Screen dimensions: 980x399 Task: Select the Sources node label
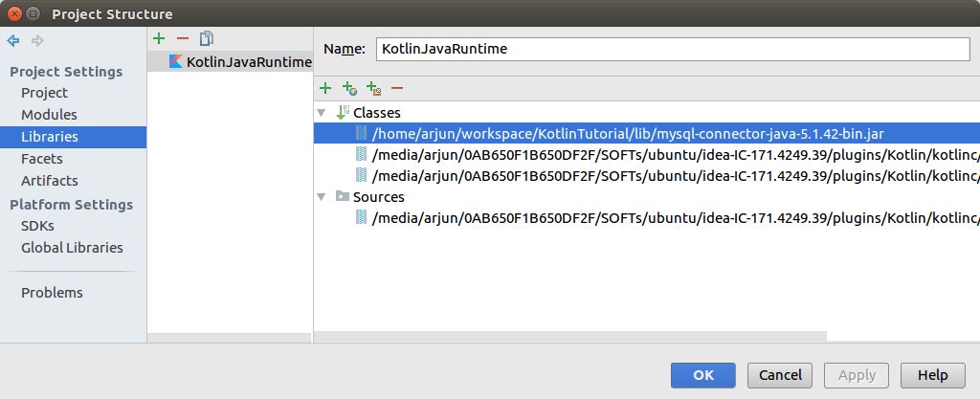(x=379, y=197)
